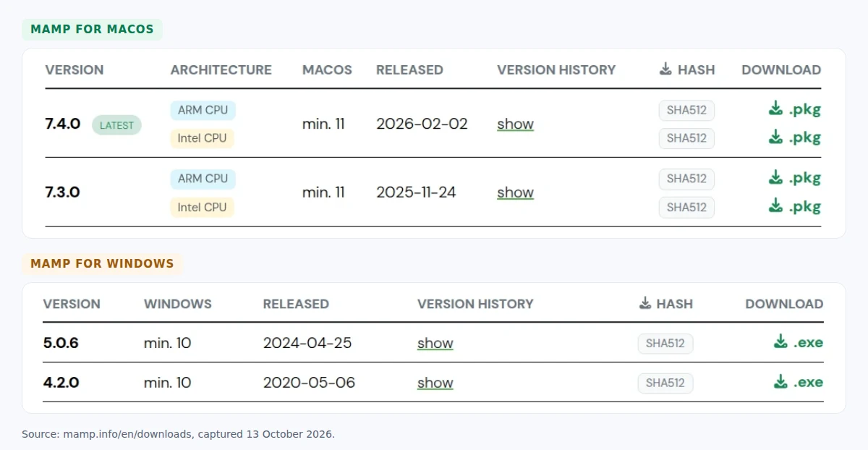The height and width of the screenshot is (450, 868).
Task: Show version history for Windows 5.0.6
Action: 435,344
